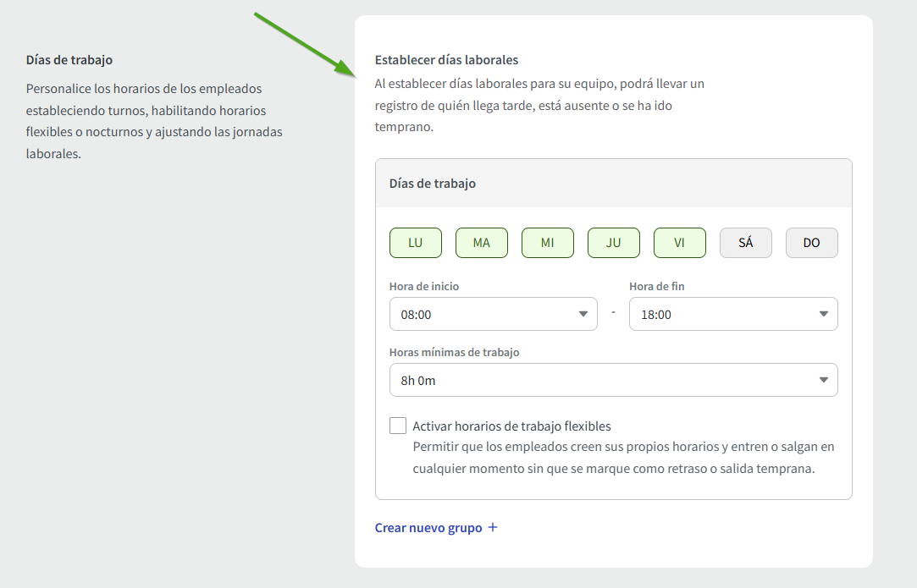This screenshot has width=917, height=588.
Task: Click the Establecer días laborales heading
Action: tap(446, 60)
